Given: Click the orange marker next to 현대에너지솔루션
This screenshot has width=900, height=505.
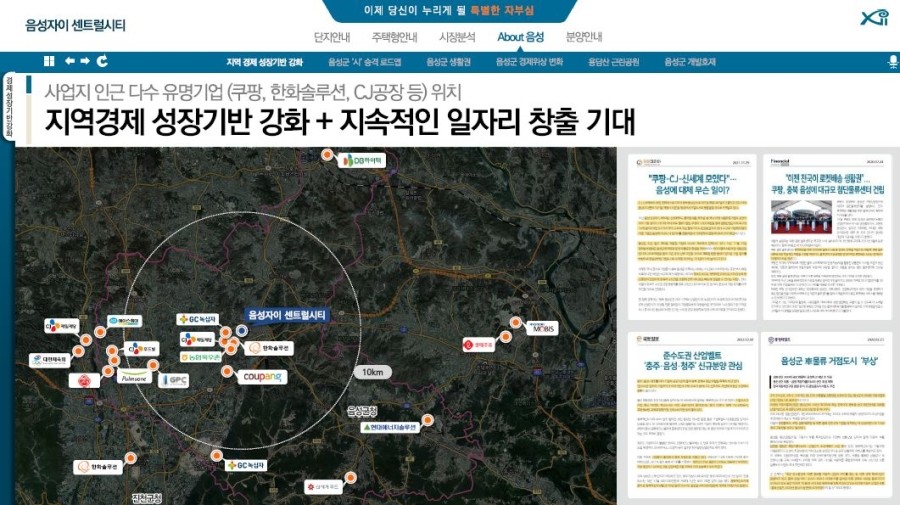Looking at the screenshot, I should pyautogui.click(x=427, y=421).
